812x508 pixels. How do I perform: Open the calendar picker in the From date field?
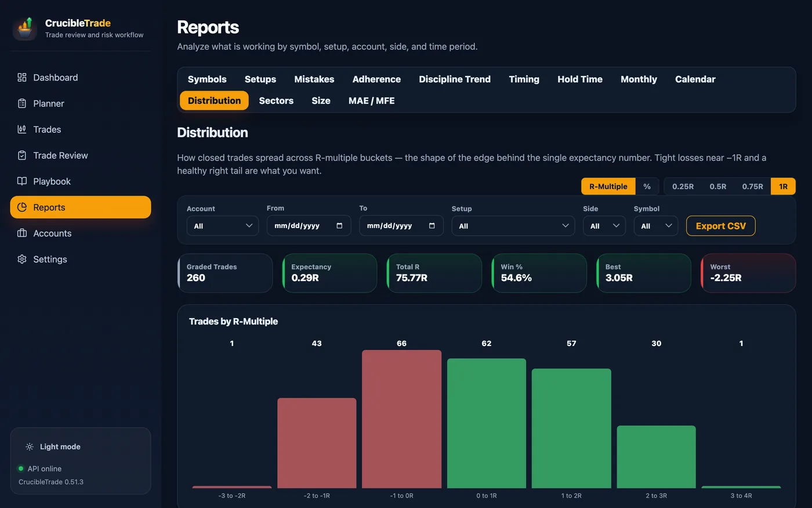[339, 226]
